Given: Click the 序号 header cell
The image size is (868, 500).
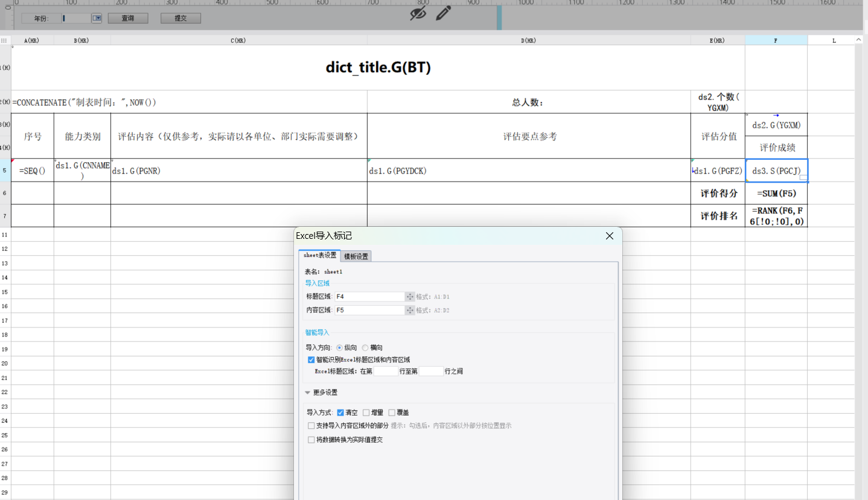Looking at the screenshot, I should coord(32,136).
